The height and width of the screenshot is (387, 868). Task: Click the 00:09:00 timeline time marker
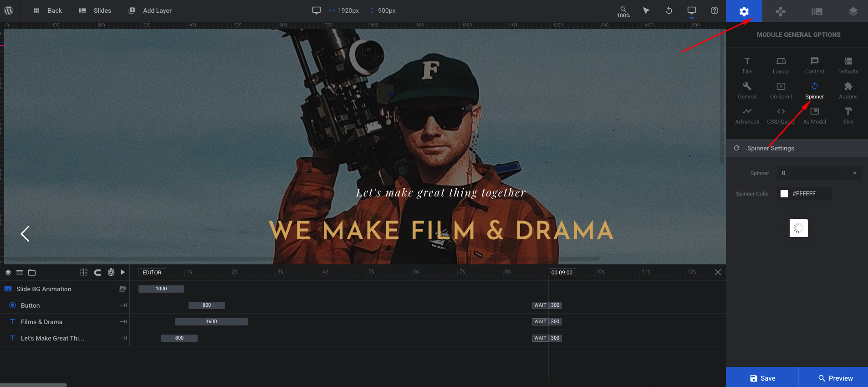click(562, 273)
